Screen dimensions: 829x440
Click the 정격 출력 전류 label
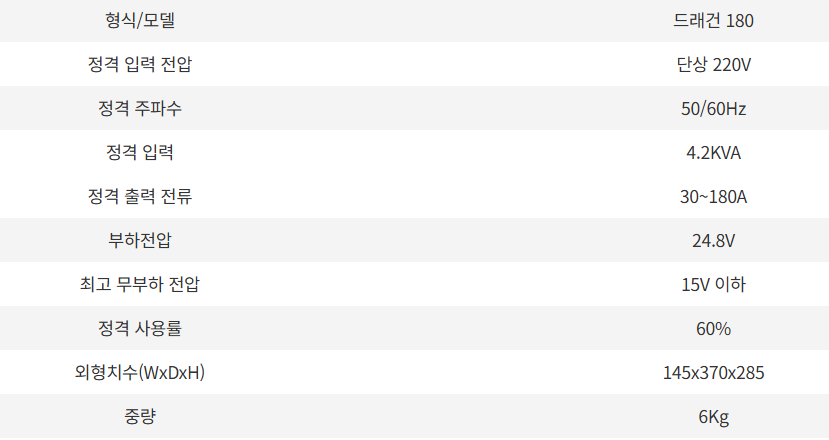[x=140, y=196]
